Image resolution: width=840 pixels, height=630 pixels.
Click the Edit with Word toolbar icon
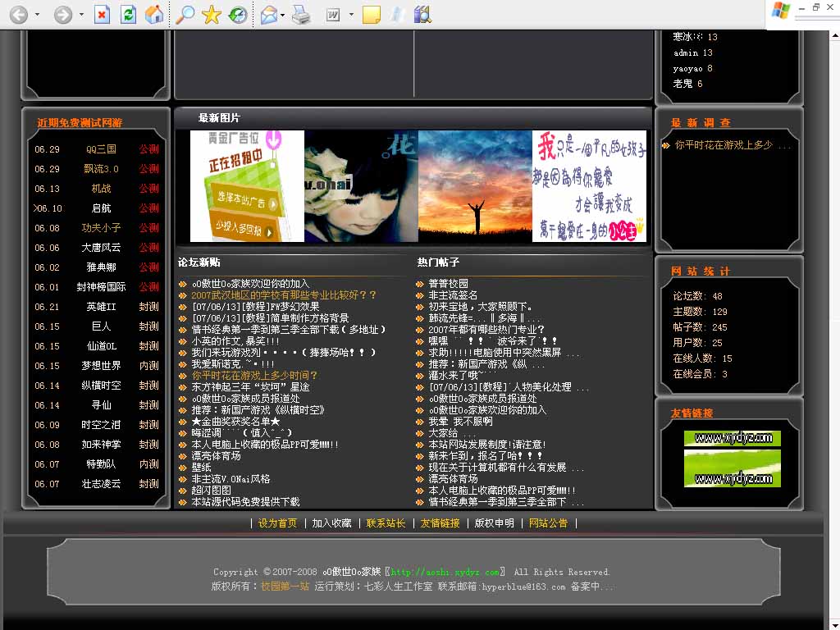click(333, 15)
